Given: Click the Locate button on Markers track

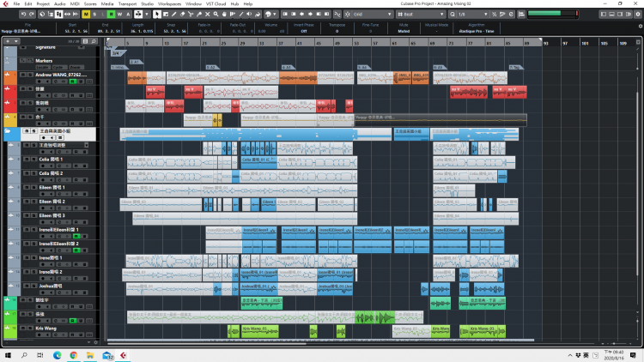Looking at the screenshot, I should (x=42, y=67).
